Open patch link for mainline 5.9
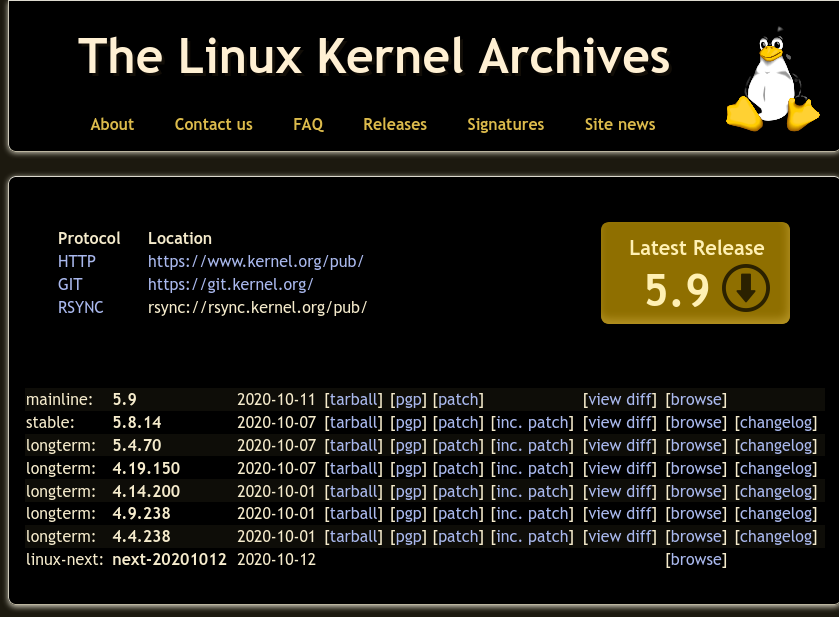 click(458, 399)
